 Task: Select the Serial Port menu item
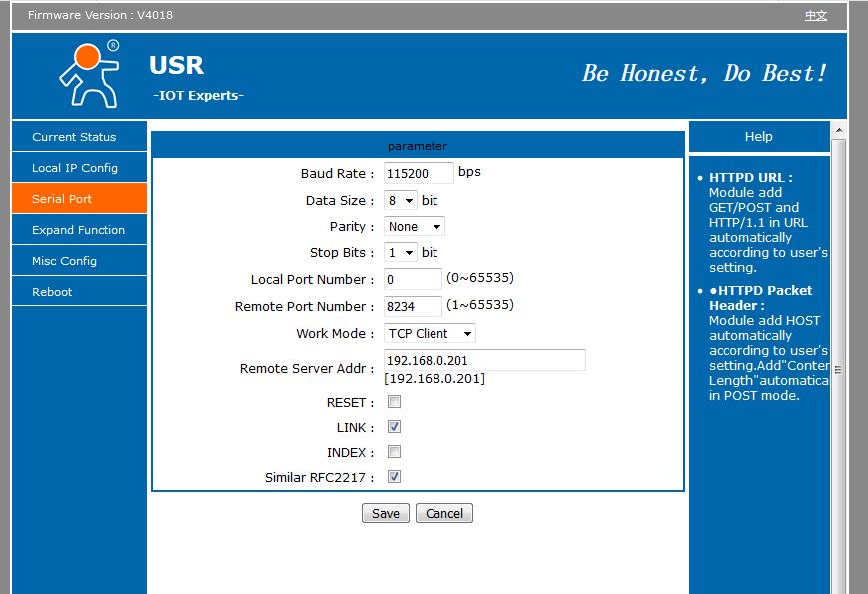(79, 198)
